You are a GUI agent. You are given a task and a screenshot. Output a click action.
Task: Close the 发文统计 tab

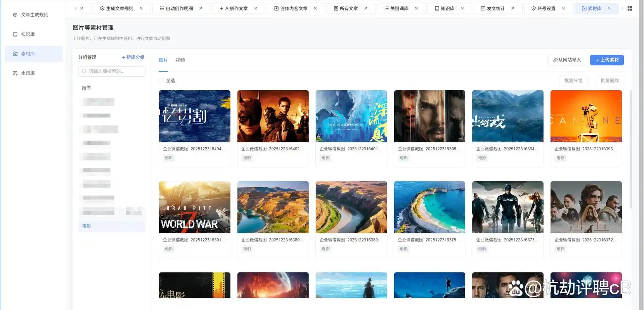tap(513, 8)
